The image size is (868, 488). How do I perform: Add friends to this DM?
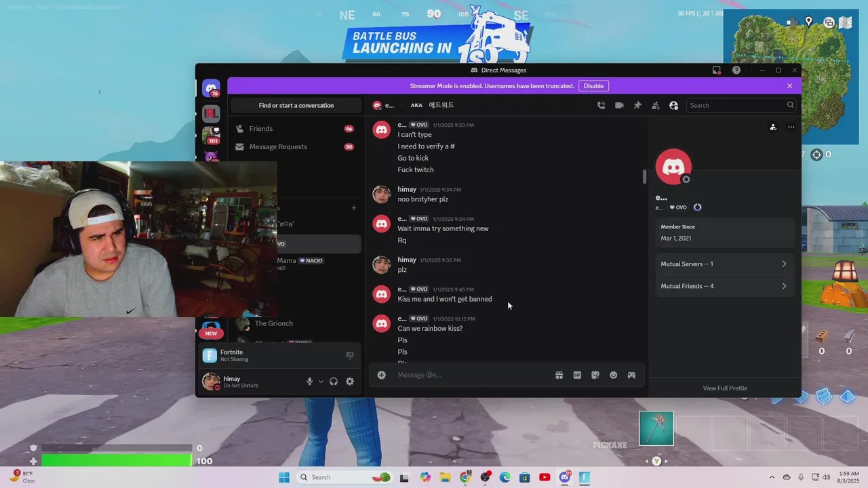[x=655, y=105]
